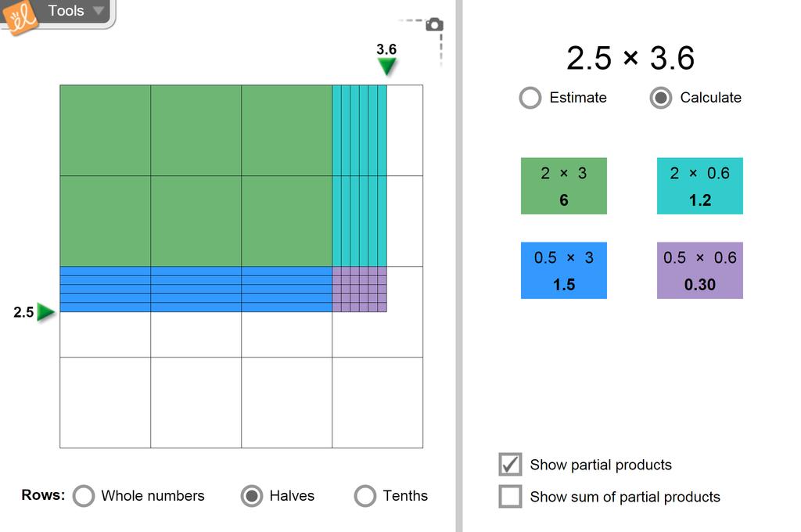The width and height of the screenshot is (801, 532).
Task: Click the green 3.6 column marker arrow
Action: 387,66
